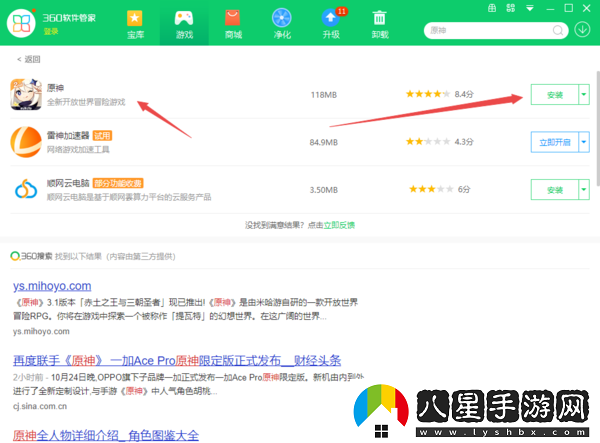Click the 3.50MB size text
This screenshot has height=443, width=600.
point(324,190)
